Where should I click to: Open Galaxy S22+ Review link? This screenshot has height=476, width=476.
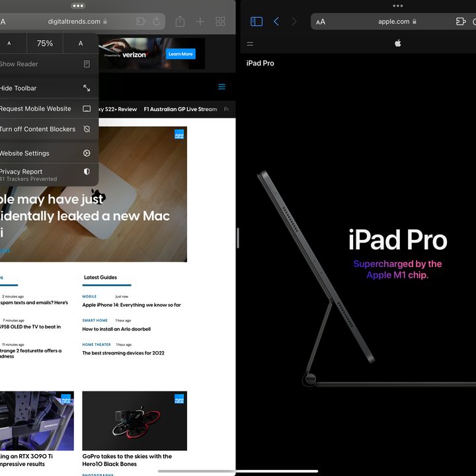118,109
